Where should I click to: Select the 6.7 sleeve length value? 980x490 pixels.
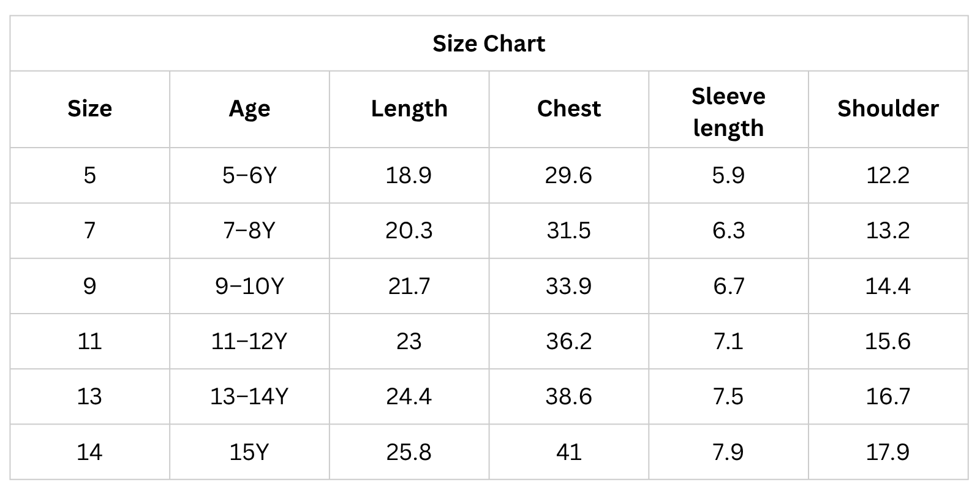(x=728, y=286)
